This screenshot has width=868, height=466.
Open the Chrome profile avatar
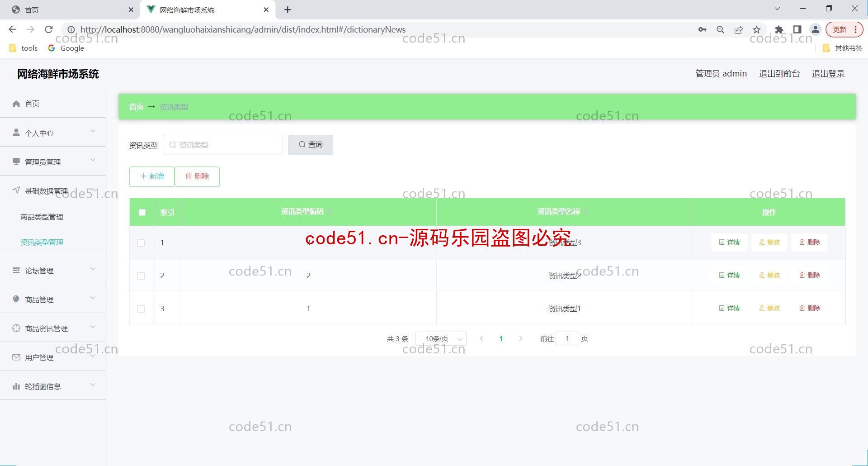815,29
